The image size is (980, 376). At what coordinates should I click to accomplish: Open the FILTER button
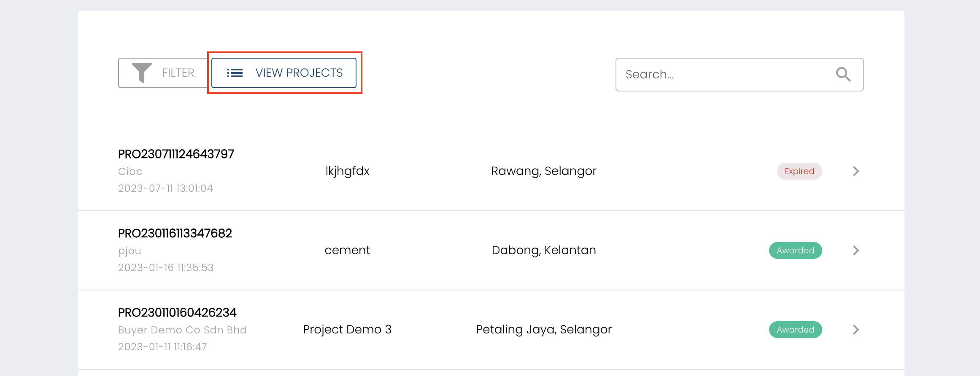[163, 73]
